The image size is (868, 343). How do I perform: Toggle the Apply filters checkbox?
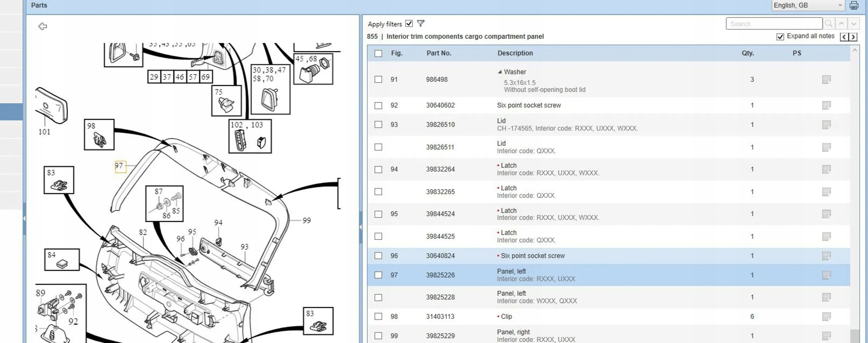pos(409,24)
